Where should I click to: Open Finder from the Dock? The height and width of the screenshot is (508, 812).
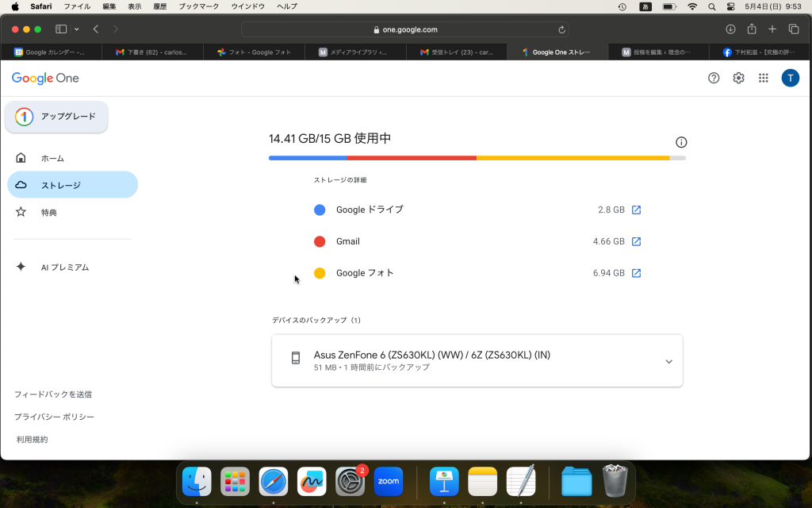(x=197, y=482)
